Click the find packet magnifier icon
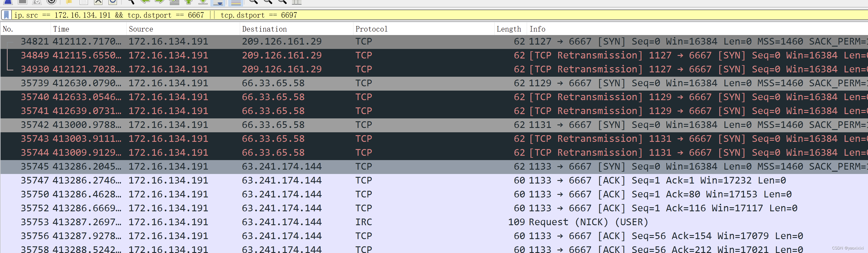This screenshot has height=253, width=868. pos(131,2)
